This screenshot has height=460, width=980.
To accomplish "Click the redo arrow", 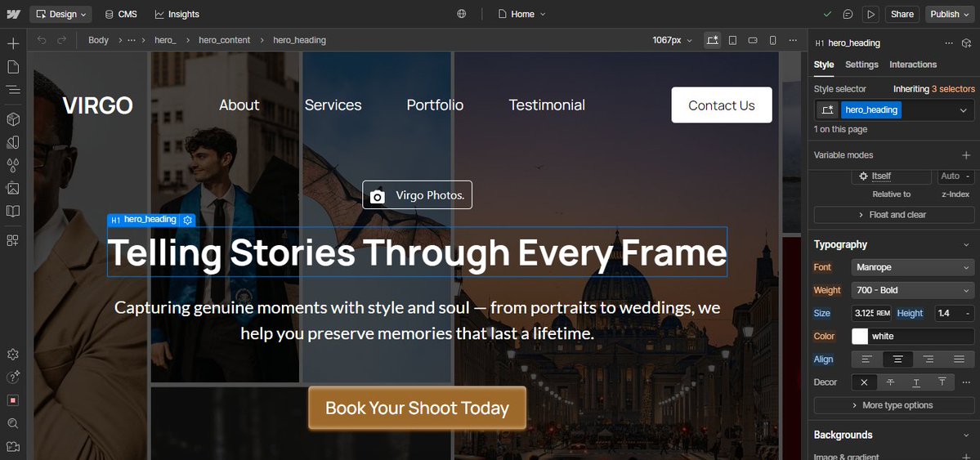I will pos(62,40).
